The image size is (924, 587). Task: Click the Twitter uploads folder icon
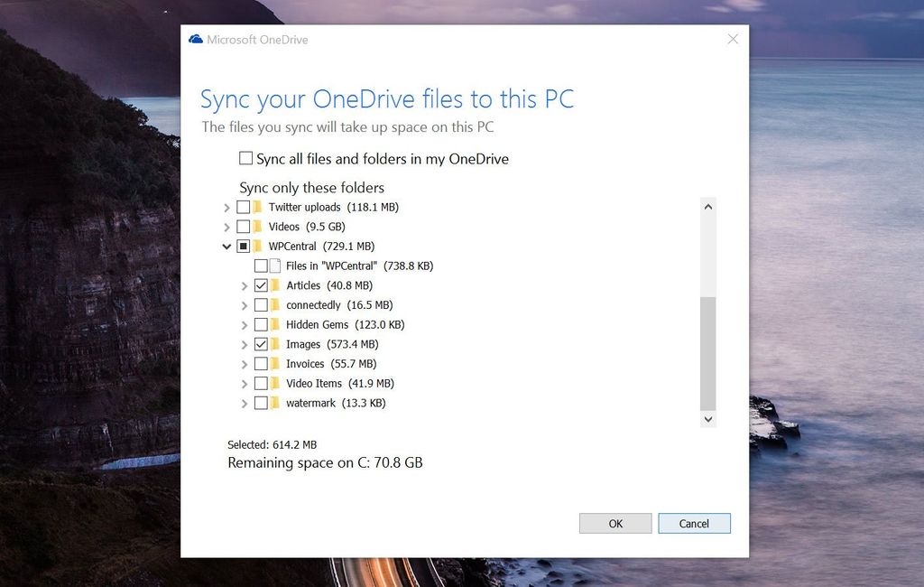pyautogui.click(x=259, y=207)
